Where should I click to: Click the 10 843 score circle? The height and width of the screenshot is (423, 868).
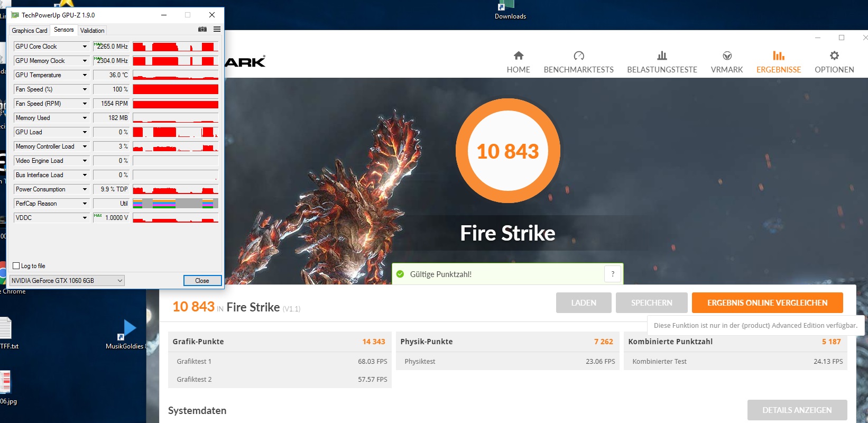(508, 151)
